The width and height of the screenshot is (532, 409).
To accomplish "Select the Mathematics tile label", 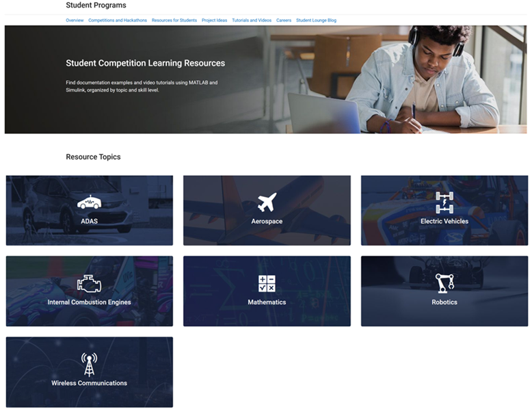I will (267, 302).
